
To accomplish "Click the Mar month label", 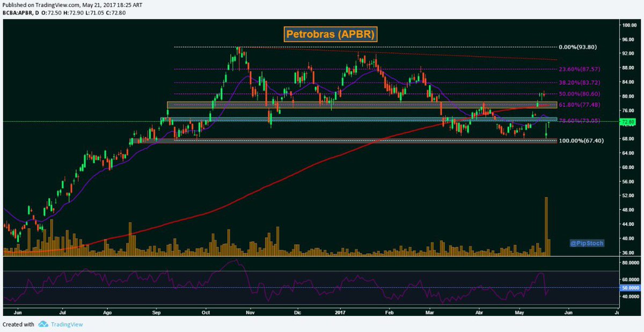I will [430, 311].
